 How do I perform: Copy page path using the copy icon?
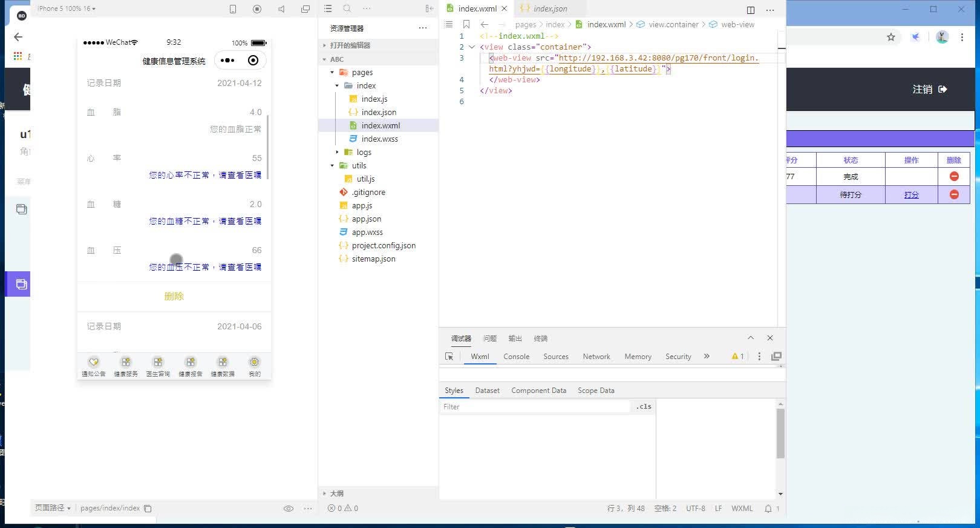[148, 509]
